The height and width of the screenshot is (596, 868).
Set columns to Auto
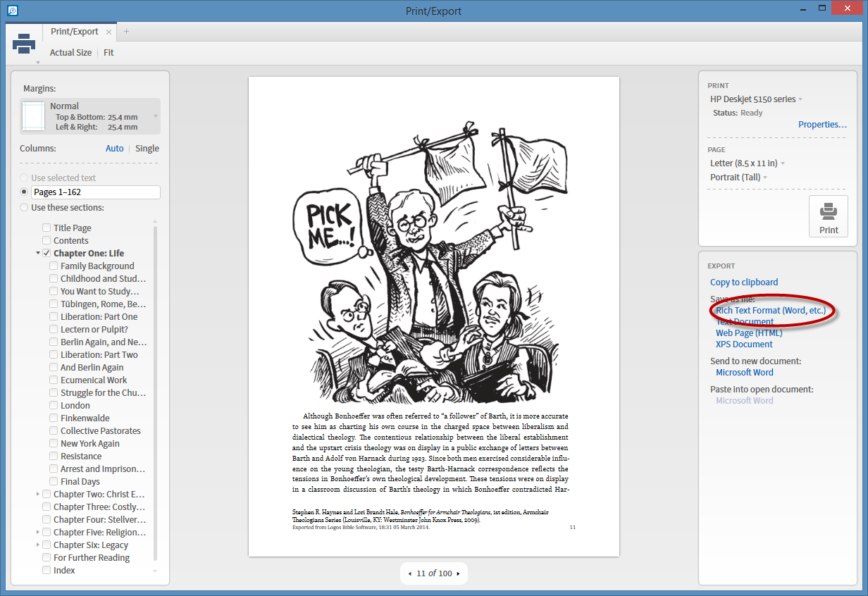pos(115,149)
